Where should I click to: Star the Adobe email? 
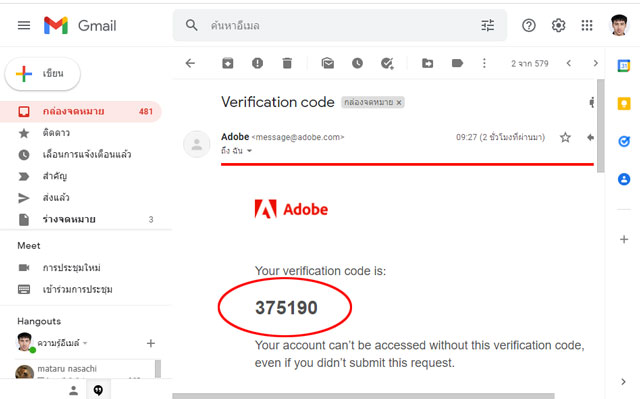pos(565,137)
